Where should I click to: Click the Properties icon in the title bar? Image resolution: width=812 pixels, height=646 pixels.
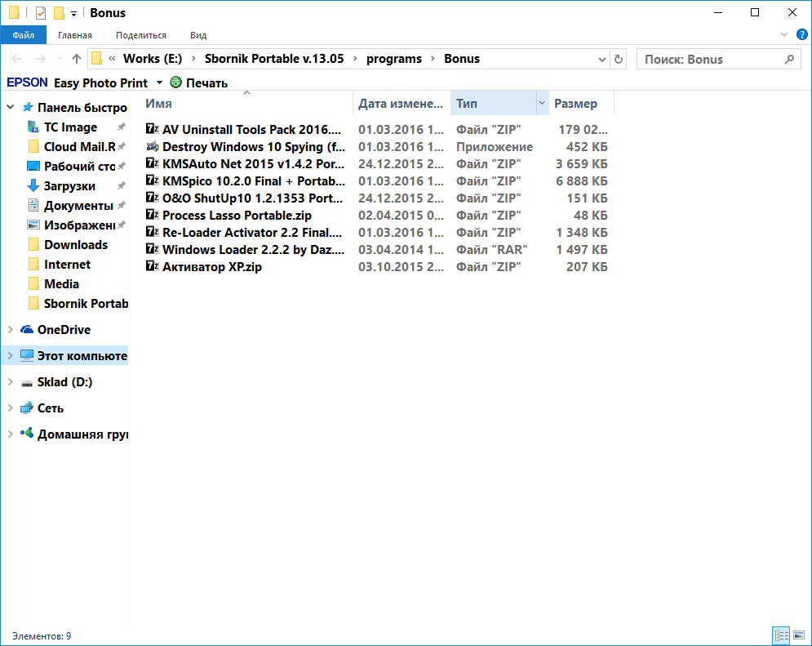coord(41,13)
